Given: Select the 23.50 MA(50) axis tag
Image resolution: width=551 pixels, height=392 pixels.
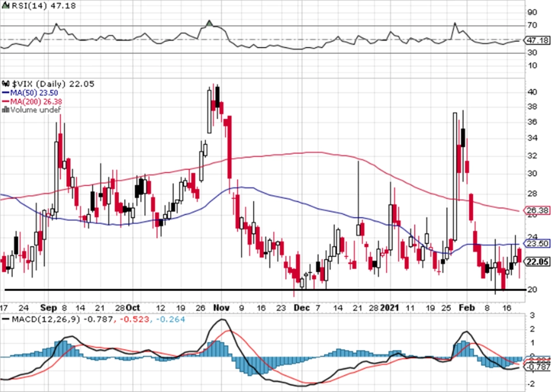Looking at the screenshot, I should [x=537, y=243].
